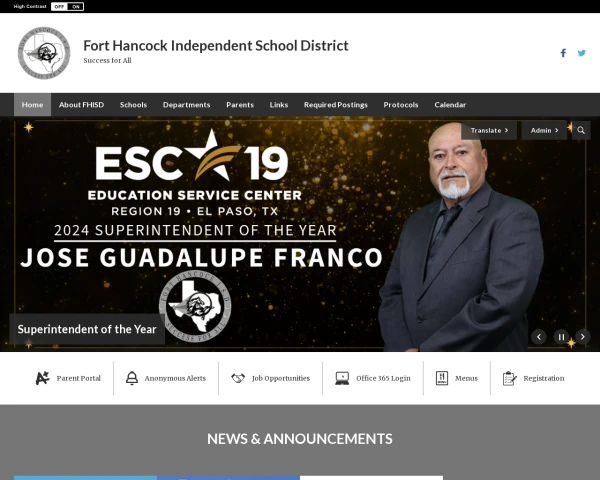This screenshot has width=600, height=480.
Task: Switch High Contrast toggle to ON
Action: pyautogui.click(x=76, y=7)
